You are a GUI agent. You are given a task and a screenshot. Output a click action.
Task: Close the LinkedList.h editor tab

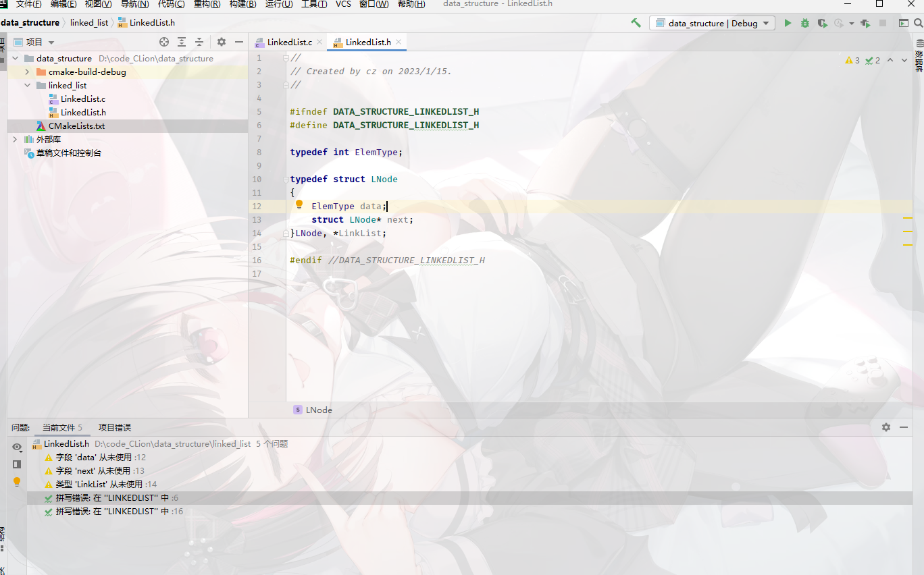[399, 42]
